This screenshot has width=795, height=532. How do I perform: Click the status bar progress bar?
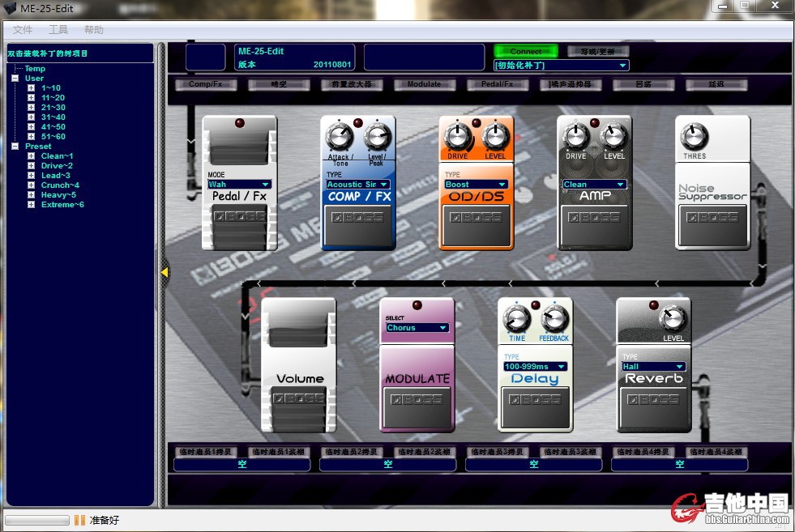pos(37,521)
